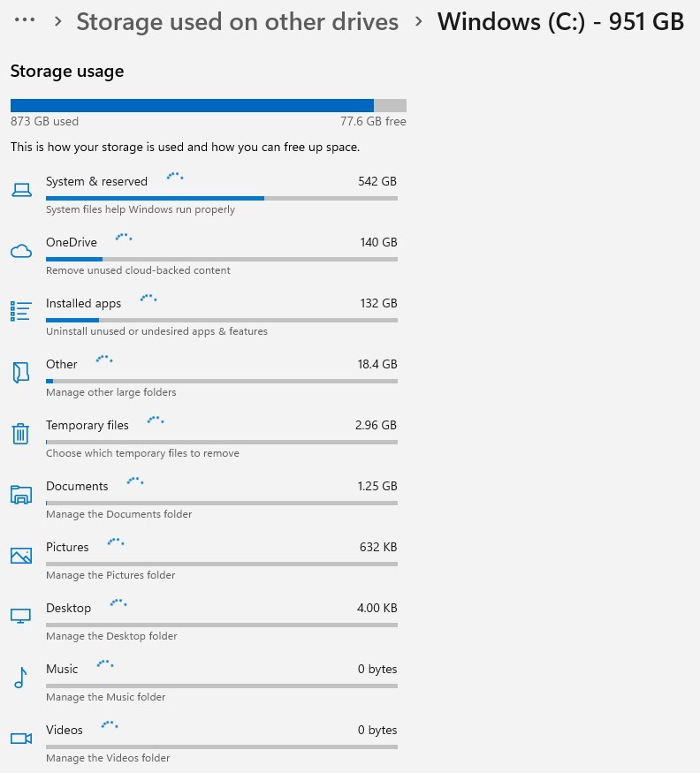
Task: Click the Music note icon
Action: (20, 677)
